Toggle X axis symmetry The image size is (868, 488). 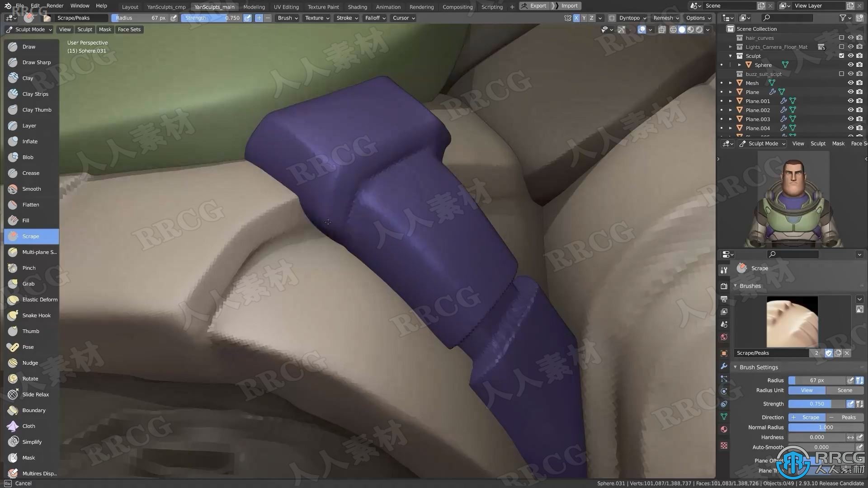[x=576, y=18]
